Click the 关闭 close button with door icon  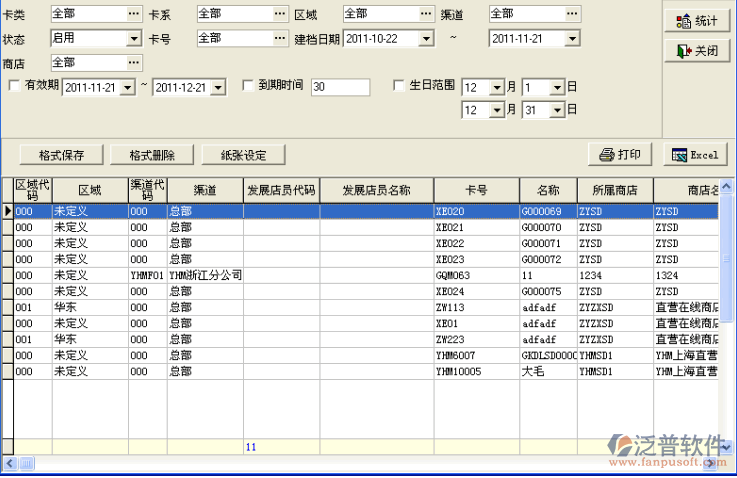pyautogui.click(x=696, y=50)
